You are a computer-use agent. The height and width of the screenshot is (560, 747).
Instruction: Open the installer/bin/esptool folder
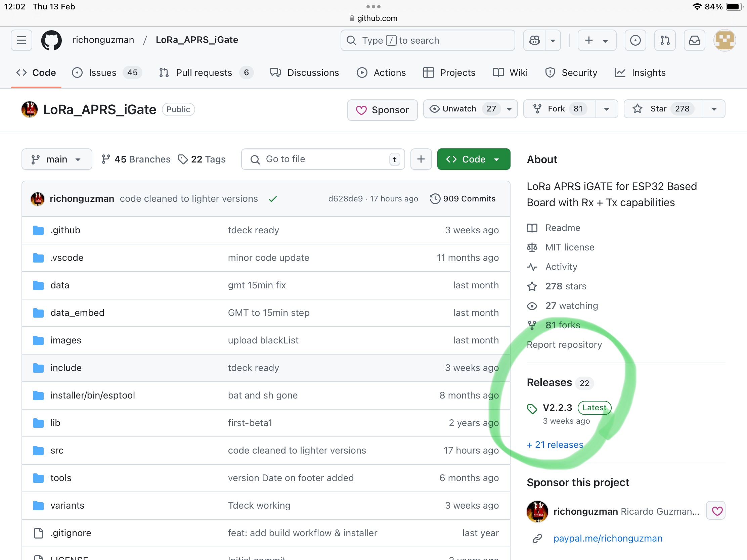92,395
